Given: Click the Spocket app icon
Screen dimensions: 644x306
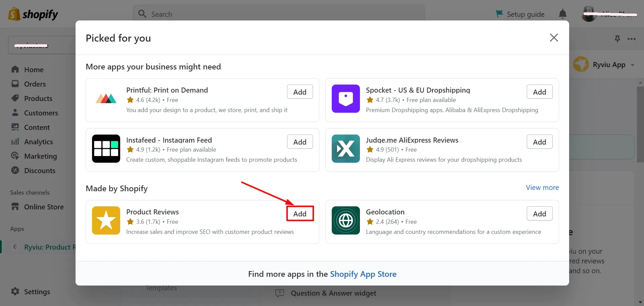Looking at the screenshot, I should click(346, 99).
